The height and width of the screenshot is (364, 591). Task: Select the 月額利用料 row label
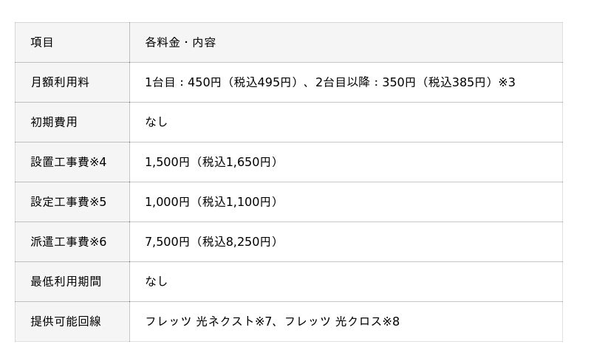tap(60, 83)
